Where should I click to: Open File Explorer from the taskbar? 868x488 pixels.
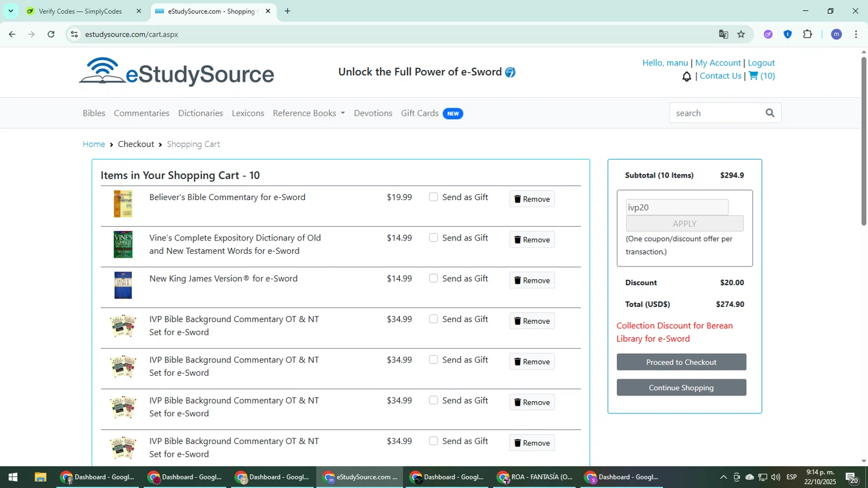click(40, 477)
